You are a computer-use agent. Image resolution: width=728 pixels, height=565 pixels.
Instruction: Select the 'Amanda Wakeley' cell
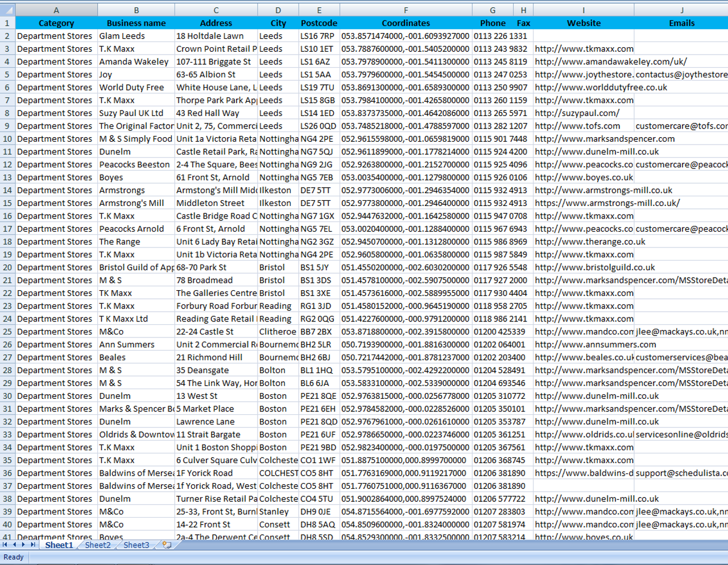[136, 61]
